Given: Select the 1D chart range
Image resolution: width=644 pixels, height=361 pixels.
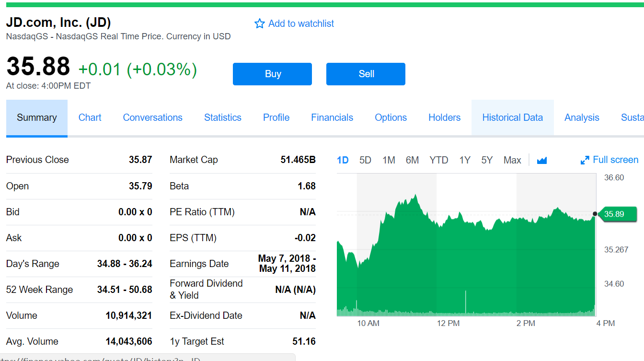Looking at the screenshot, I should (x=343, y=160).
